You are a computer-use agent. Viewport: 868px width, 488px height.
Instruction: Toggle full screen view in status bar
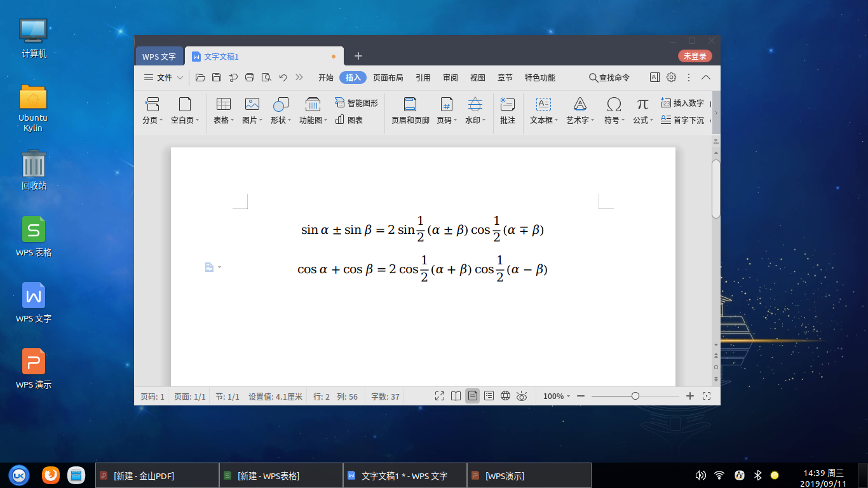click(x=439, y=396)
